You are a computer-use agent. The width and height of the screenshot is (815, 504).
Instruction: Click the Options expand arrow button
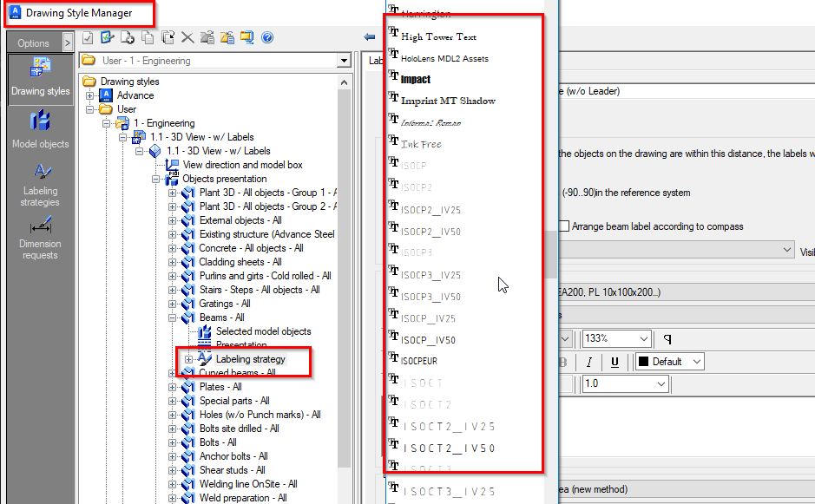68,43
